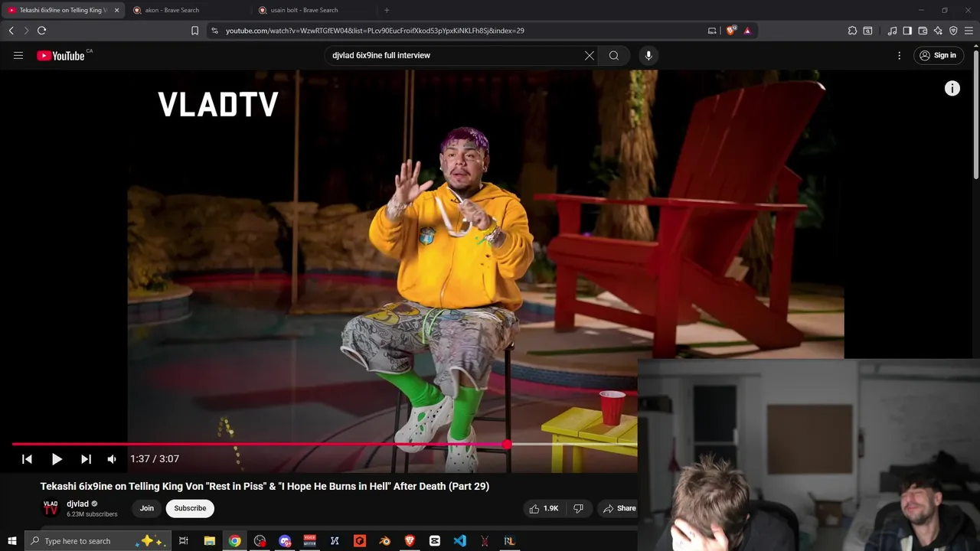
Task: Open the YouTube guide hamburger menu
Action: tap(18, 55)
